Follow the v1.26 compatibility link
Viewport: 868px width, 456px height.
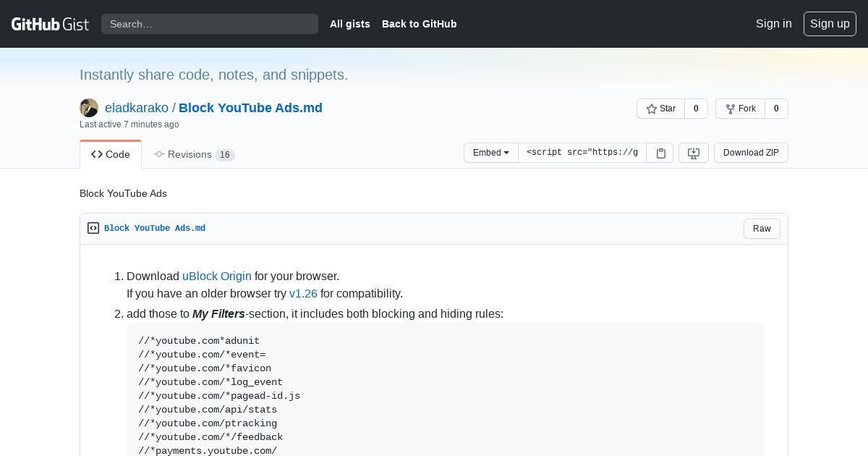(x=303, y=294)
